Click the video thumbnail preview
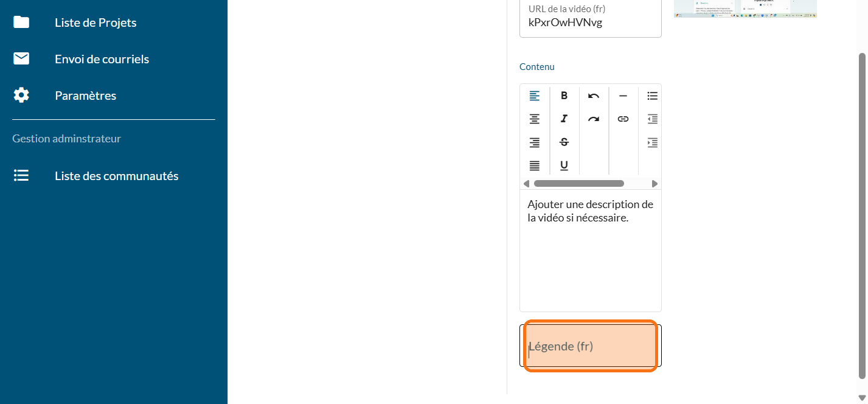 click(x=745, y=8)
